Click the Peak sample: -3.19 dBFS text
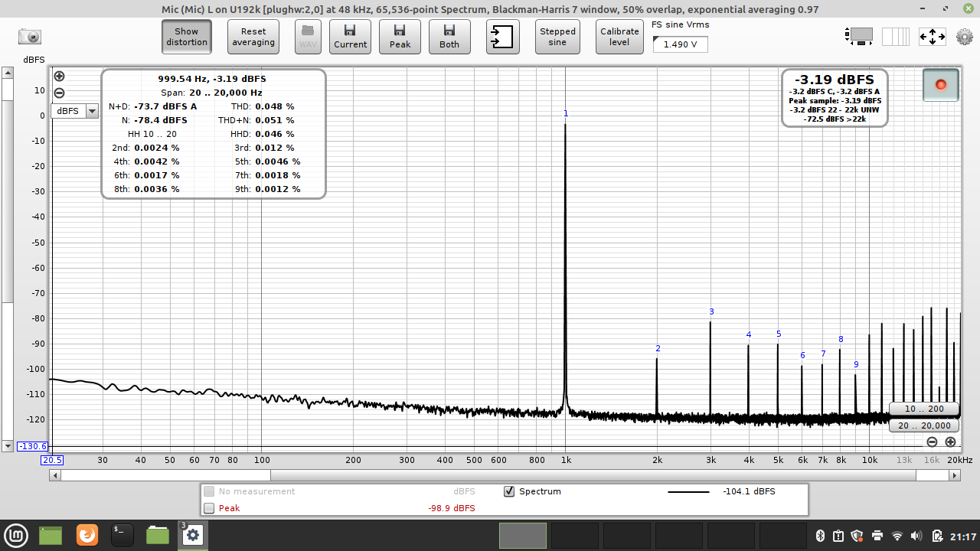 pos(835,100)
